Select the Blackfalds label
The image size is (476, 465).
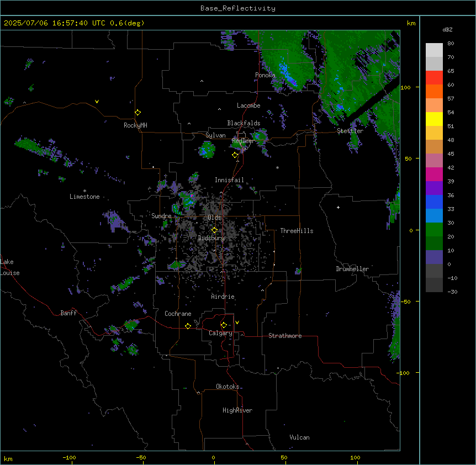point(244,123)
